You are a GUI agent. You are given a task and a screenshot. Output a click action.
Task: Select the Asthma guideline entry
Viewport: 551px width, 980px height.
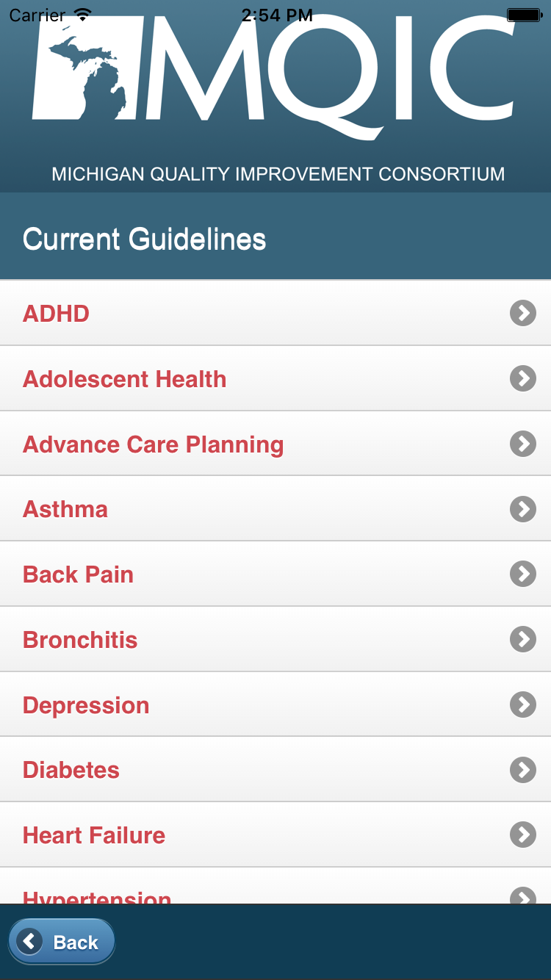tap(65, 509)
